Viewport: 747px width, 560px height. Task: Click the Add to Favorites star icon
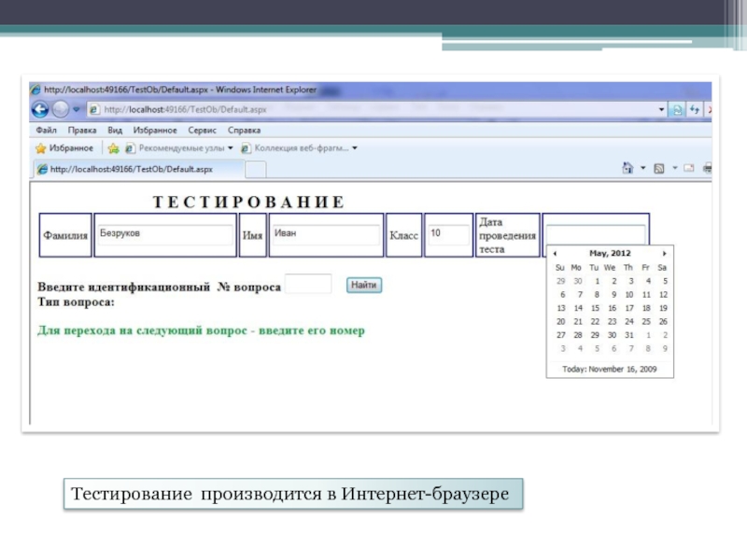113,148
